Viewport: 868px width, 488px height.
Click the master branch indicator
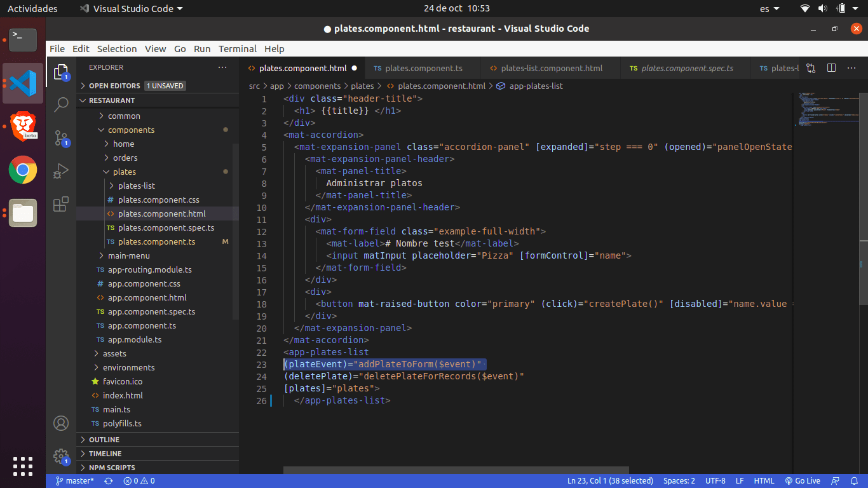tap(74, 481)
